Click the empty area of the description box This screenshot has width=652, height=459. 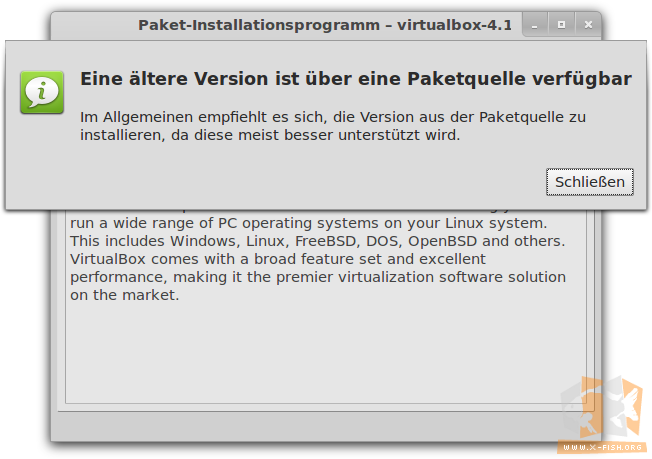(326, 353)
